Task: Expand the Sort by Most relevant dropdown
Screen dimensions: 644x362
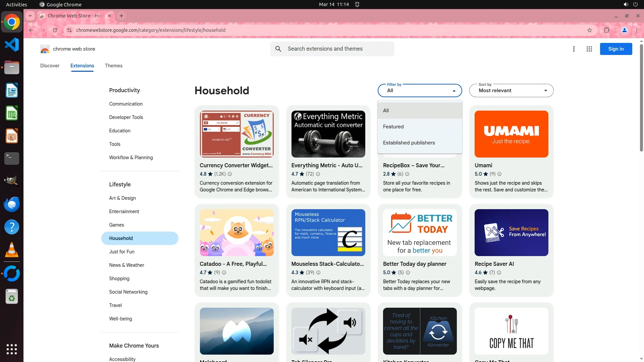Action: pyautogui.click(x=511, y=90)
